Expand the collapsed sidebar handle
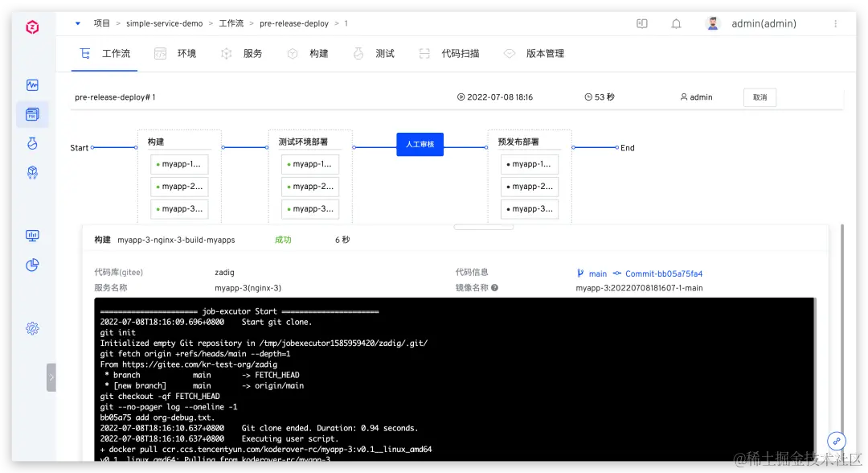This screenshot has height=473, width=868. [51, 377]
